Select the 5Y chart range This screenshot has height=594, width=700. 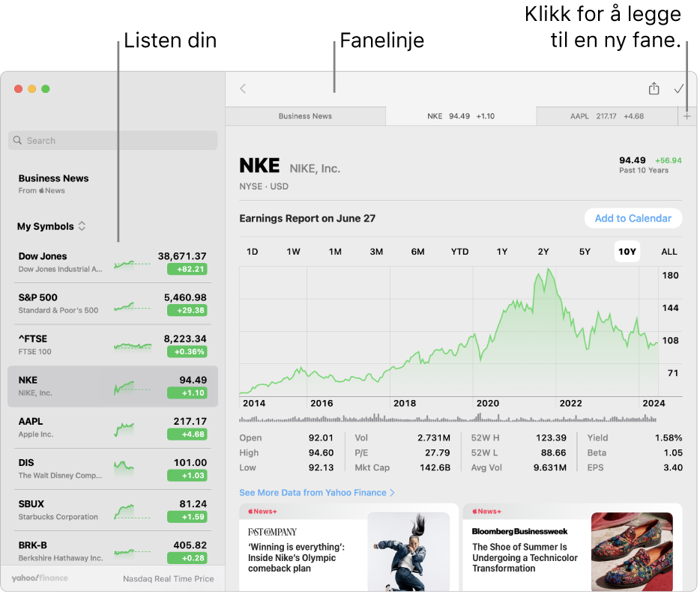tap(585, 252)
